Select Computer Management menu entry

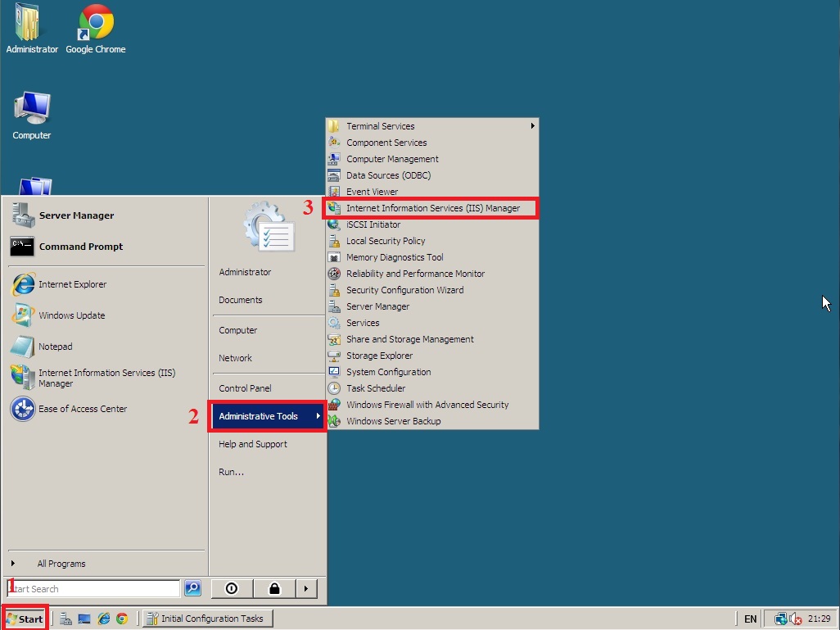[x=431, y=159]
